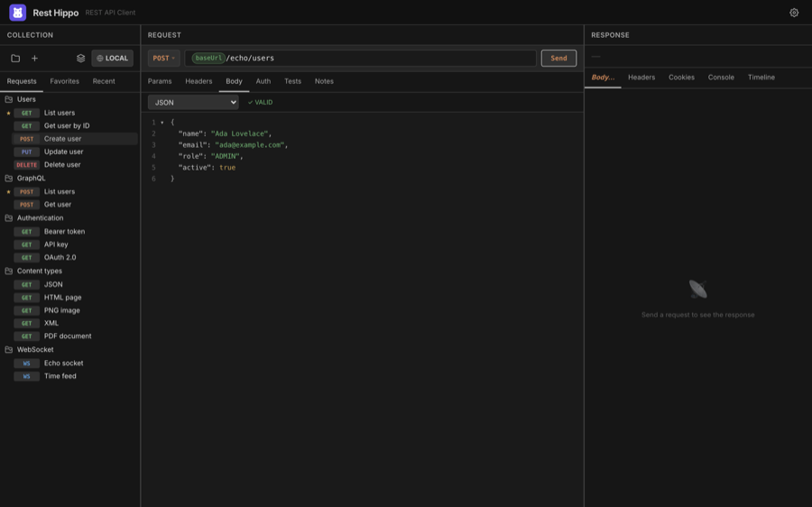The image size is (812, 507).
Task: Open the JSON body type dropdown
Action: click(x=193, y=103)
